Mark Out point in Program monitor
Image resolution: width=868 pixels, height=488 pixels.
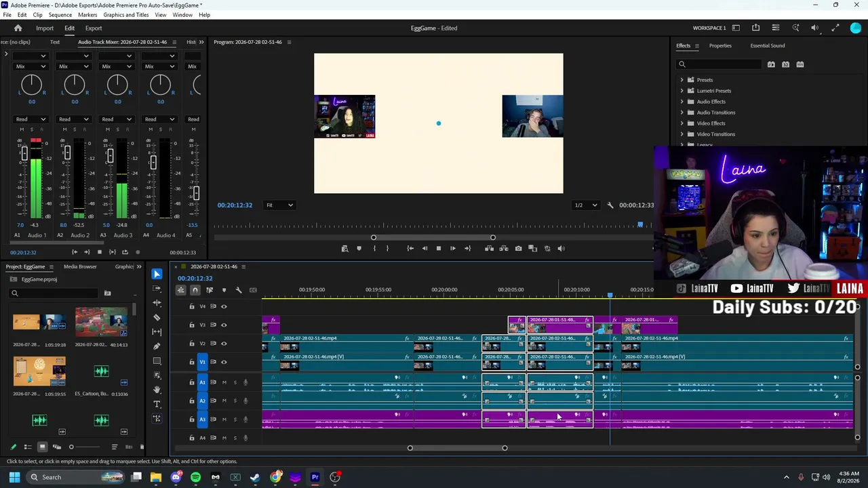387,249
